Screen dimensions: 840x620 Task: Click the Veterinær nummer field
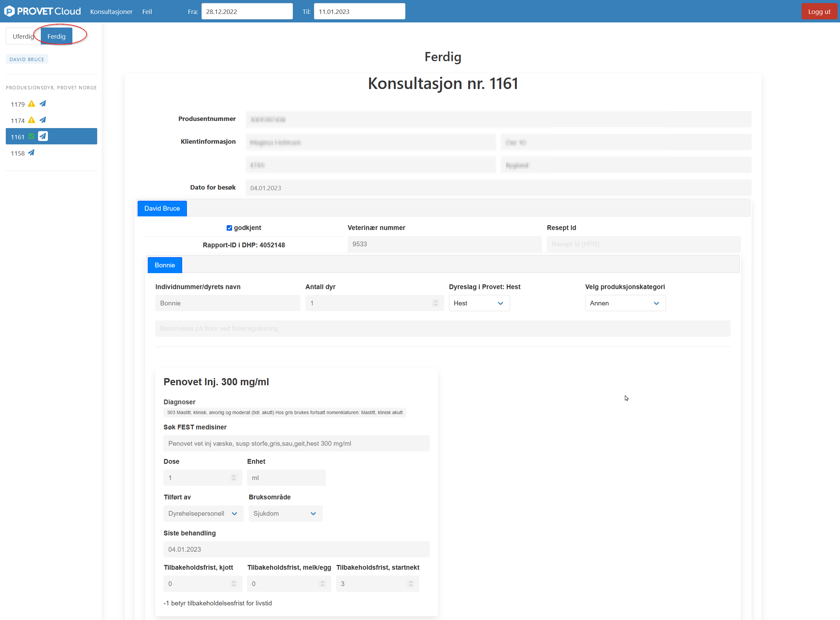[x=444, y=244]
